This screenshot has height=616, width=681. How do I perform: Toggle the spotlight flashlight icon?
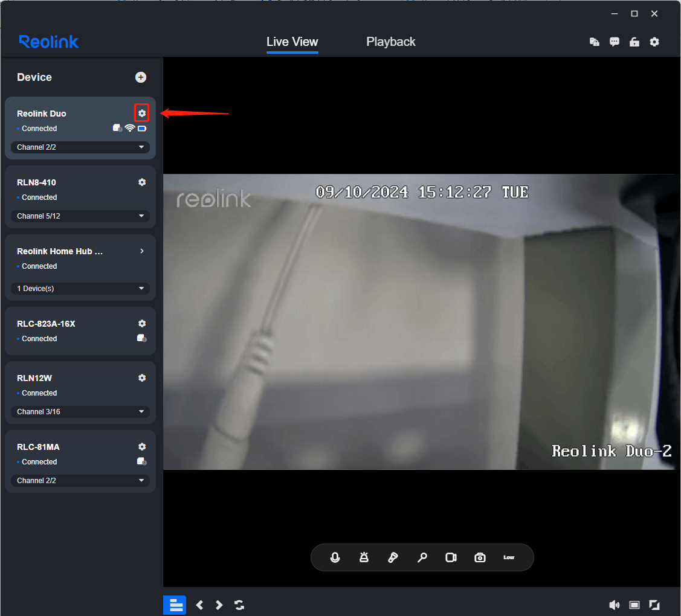coord(393,557)
